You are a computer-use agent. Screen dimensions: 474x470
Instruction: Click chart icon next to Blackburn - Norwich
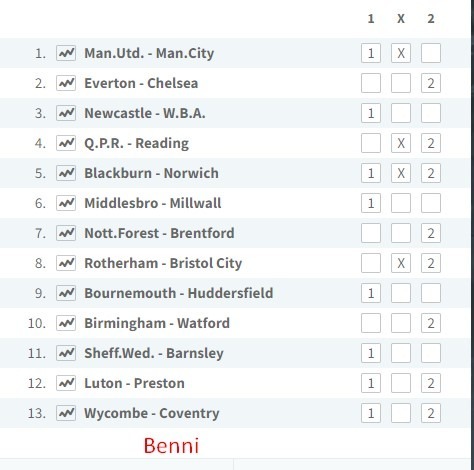[x=66, y=173]
